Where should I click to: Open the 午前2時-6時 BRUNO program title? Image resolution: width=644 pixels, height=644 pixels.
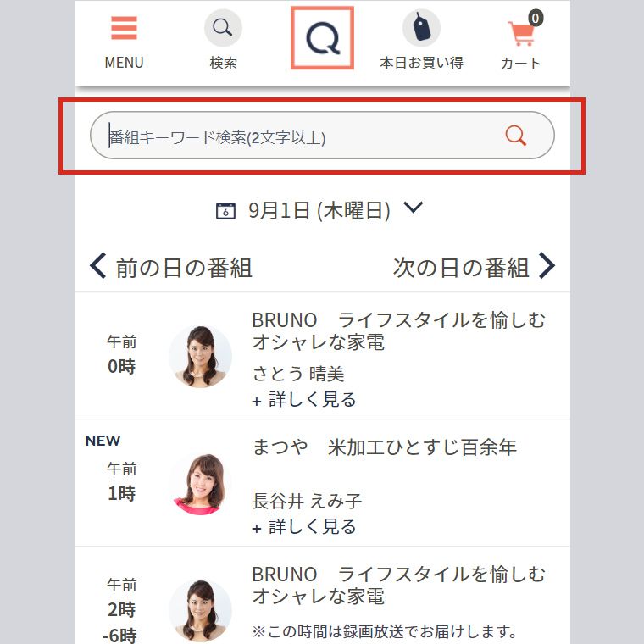(x=398, y=585)
